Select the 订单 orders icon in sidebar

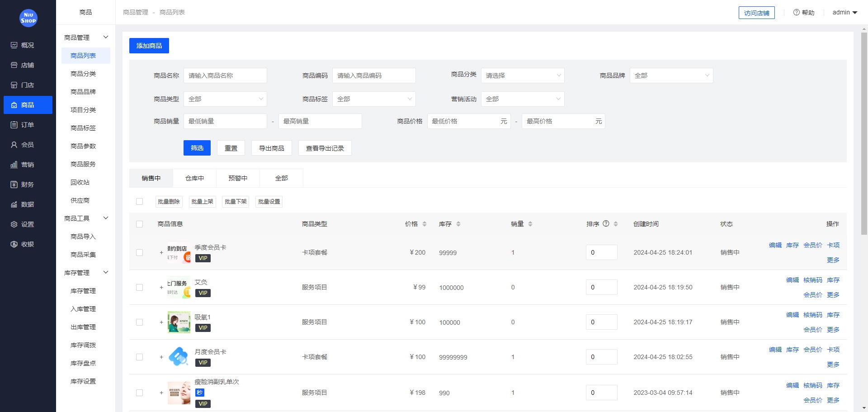coord(27,124)
